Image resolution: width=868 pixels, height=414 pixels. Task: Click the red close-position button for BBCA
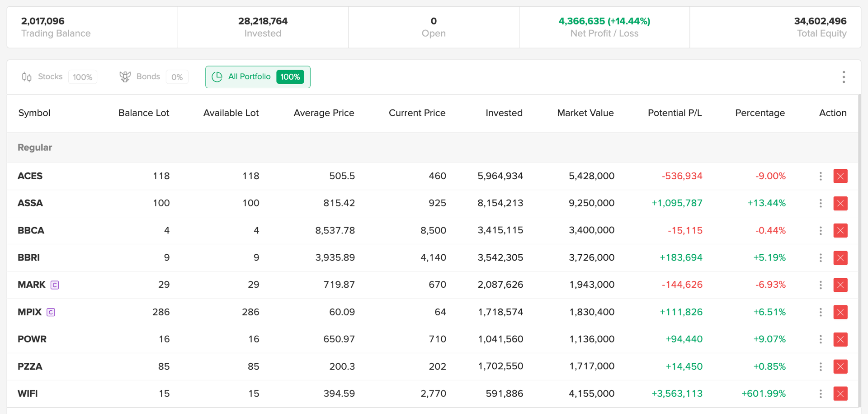pyautogui.click(x=840, y=230)
